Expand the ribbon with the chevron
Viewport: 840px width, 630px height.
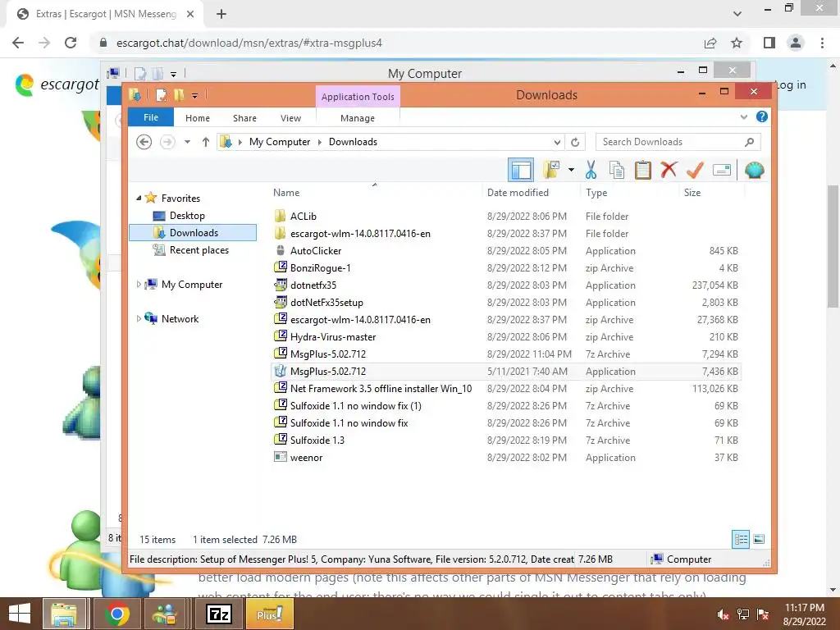tap(743, 116)
